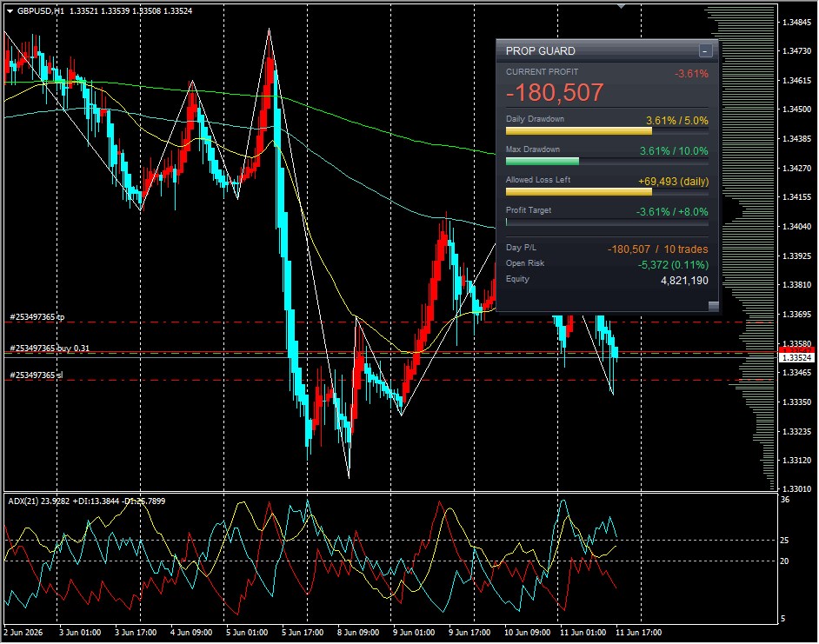Minimize the PROP GUARD panel
819x644 pixels.
pos(705,50)
